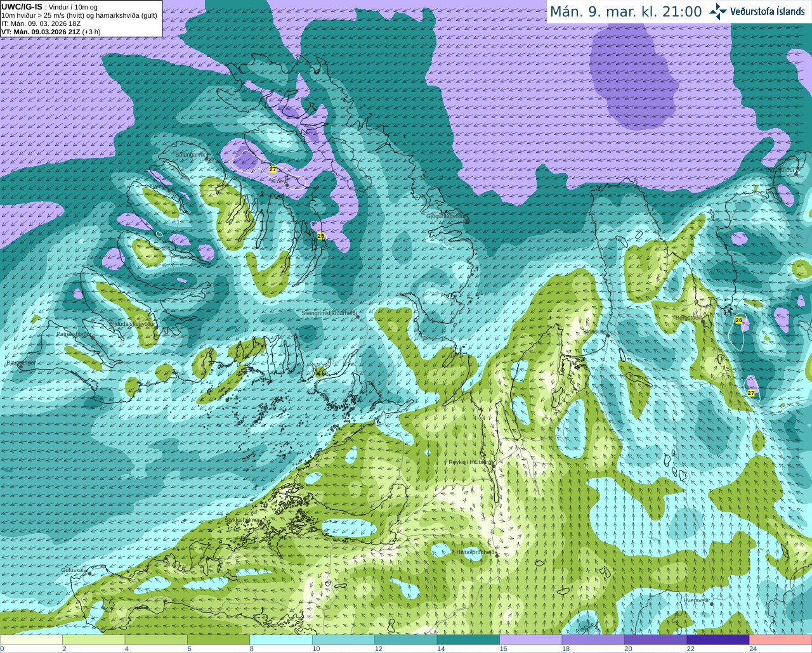The image size is (812, 653).
Task: Pick the 4–6 m/s green legend swatch
Action: click(156, 640)
